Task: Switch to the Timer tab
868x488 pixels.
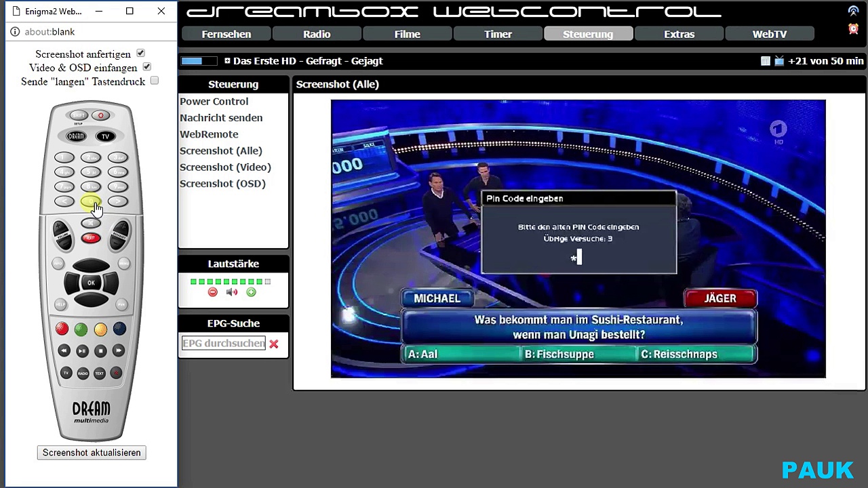Action: (x=498, y=34)
